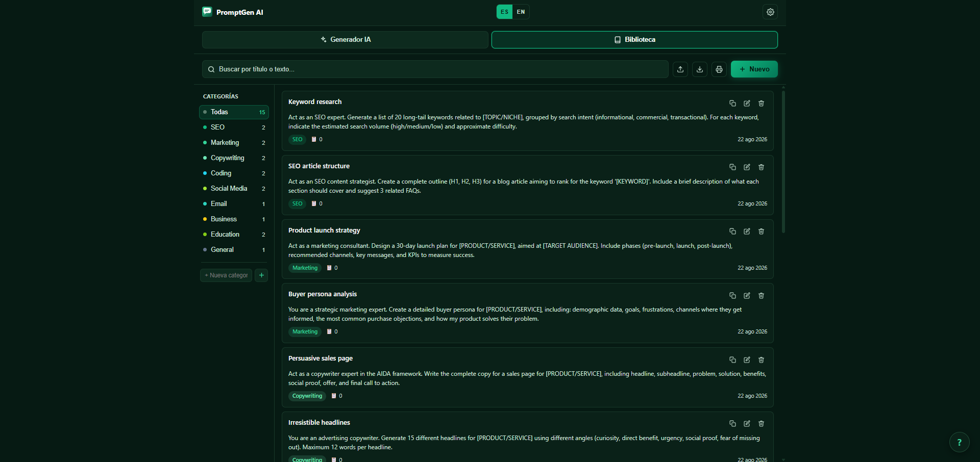Click the search field Buscar por título
980x462 pixels.
tap(435, 69)
